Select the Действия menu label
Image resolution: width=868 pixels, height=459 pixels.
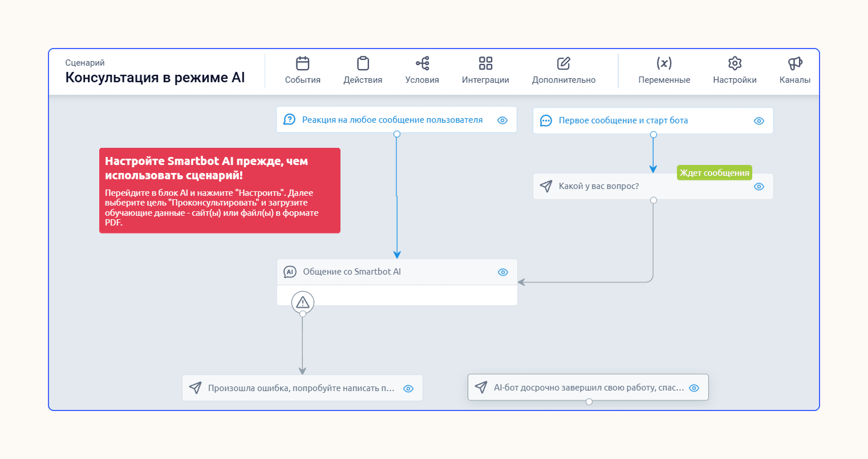click(x=363, y=80)
